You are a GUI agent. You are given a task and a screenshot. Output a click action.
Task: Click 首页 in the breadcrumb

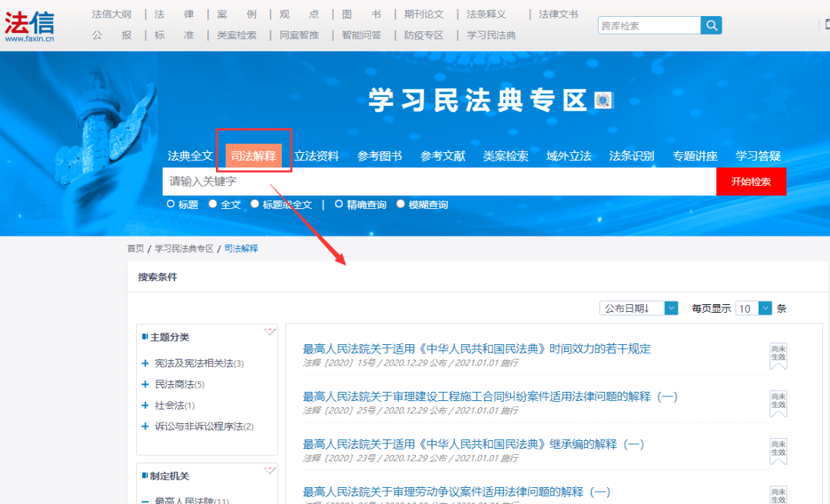point(135,248)
